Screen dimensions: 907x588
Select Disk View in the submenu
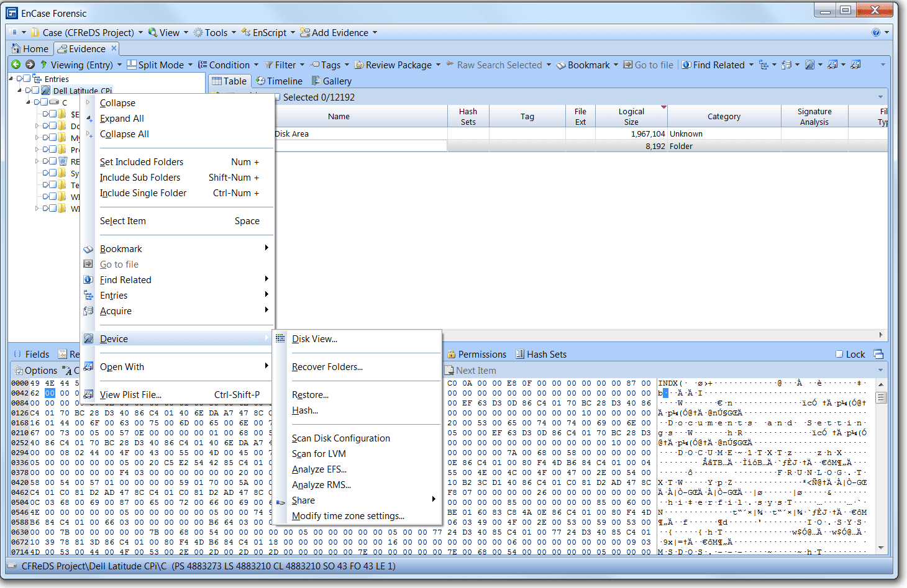[314, 339]
